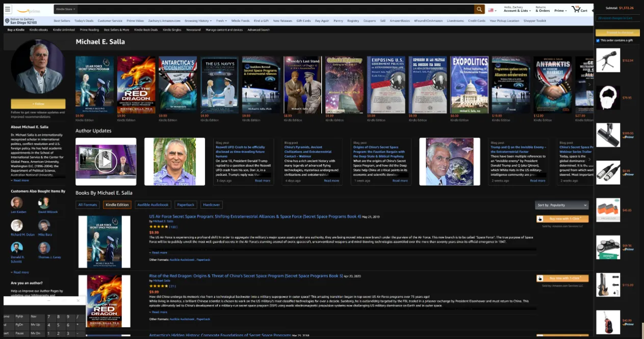Open the US flag language selector
This screenshot has height=339, width=644.
pyautogui.click(x=493, y=10)
